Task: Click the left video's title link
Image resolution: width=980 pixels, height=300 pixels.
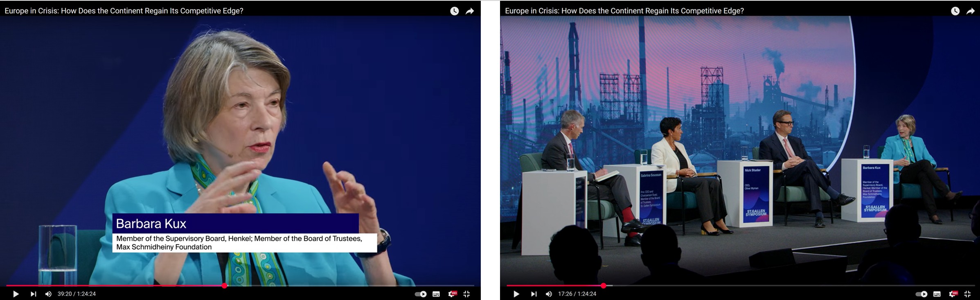Action: pyautogui.click(x=124, y=11)
